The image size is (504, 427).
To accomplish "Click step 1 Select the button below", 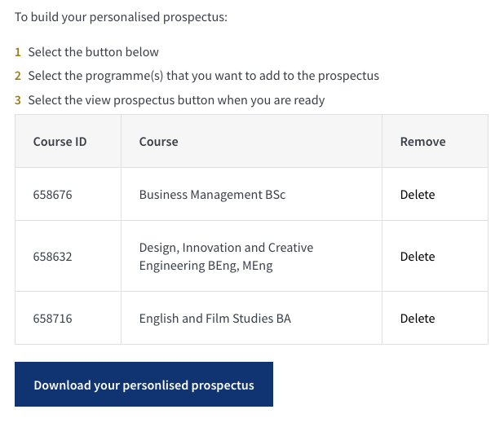I will pyautogui.click(x=93, y=52).
